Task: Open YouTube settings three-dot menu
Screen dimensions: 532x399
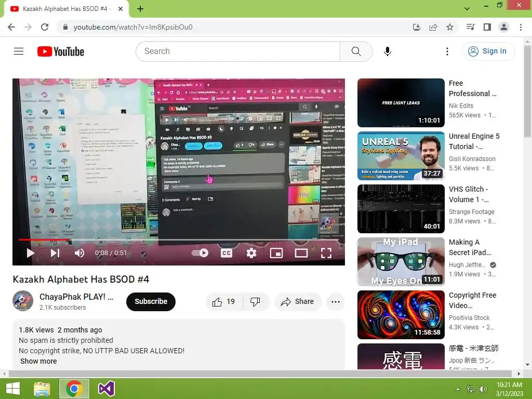Action: 447,51
